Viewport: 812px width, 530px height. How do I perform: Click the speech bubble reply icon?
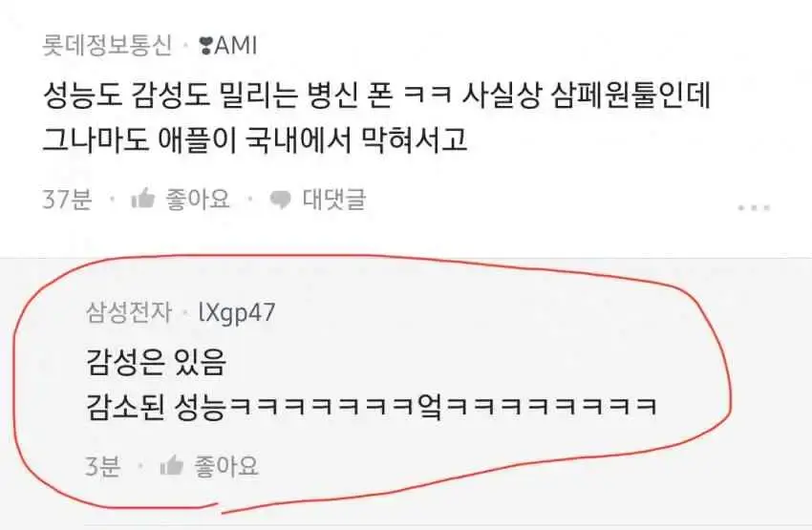(280, 200)
